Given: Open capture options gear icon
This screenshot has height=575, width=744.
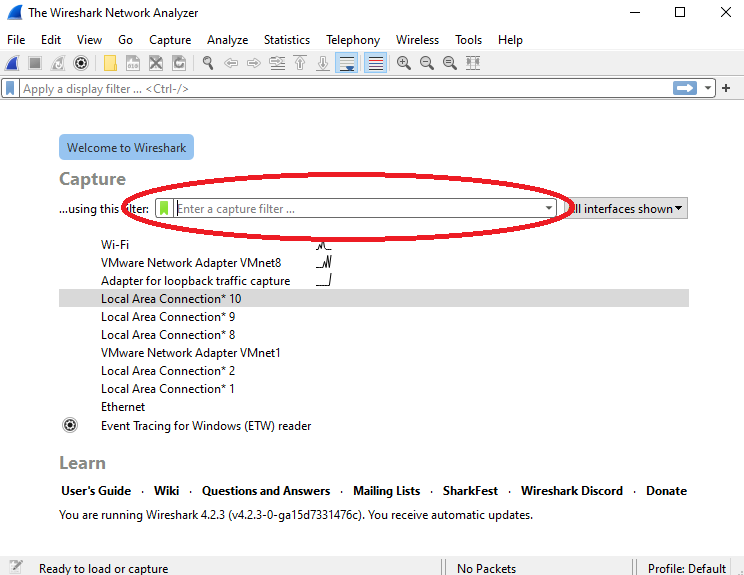Looking at the screenshot, I should (x=82, y=63).
